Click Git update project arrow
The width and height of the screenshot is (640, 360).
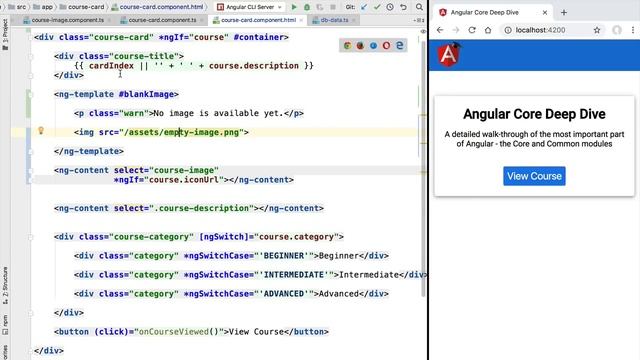coord(364,7)
